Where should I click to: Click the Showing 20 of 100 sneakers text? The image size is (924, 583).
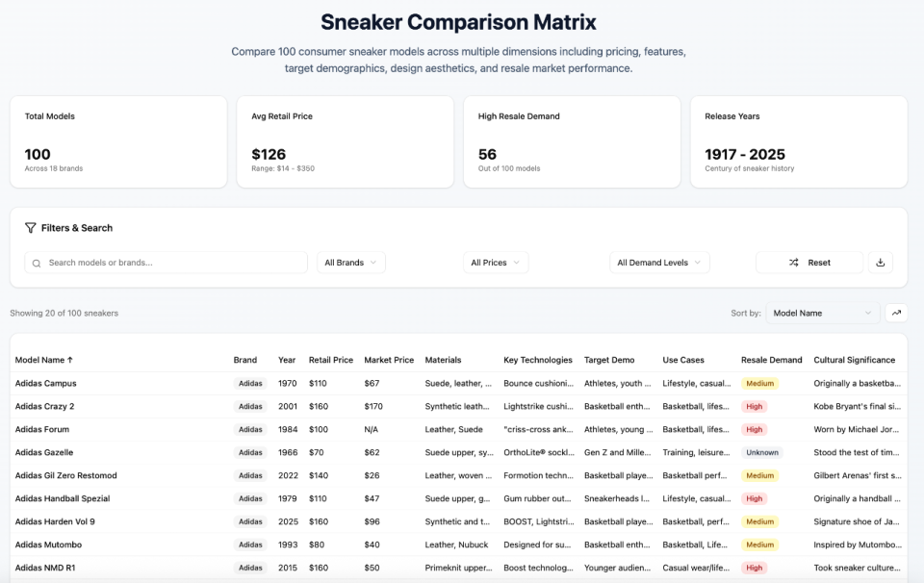[64, 314]
